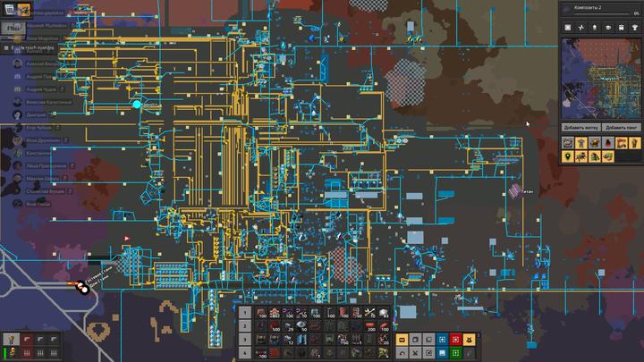Viewport: 644px width, 362px height.
Task: Click the cyan circle marker on the map
Action: 137,105
